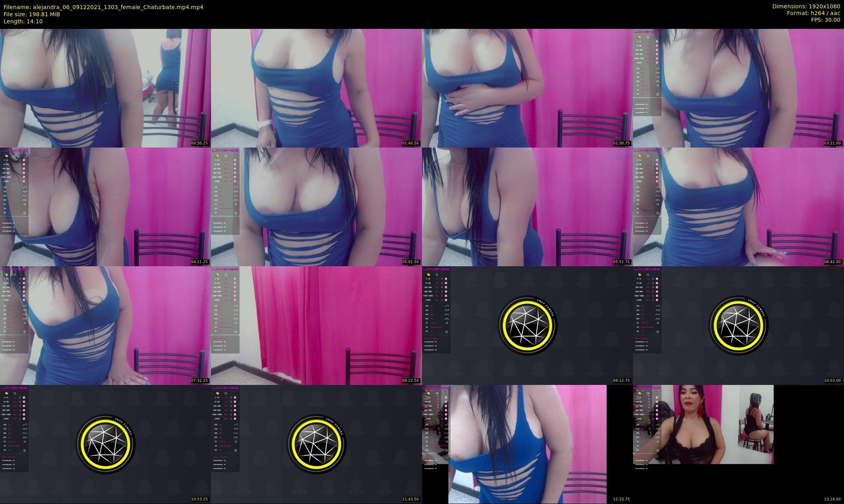Click the Format h264 / aac text

pos(813,13)
